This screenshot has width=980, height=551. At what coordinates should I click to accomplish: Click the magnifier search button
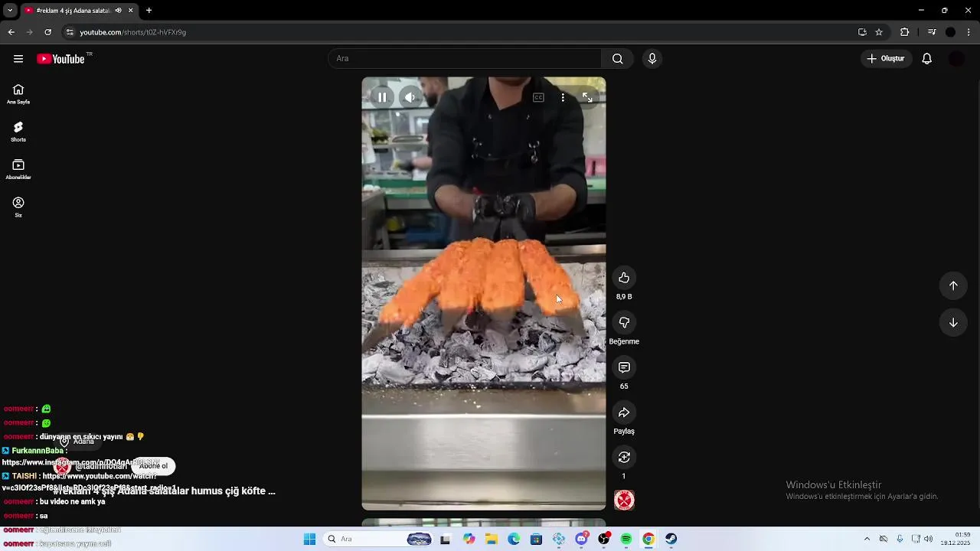(617, 59)
